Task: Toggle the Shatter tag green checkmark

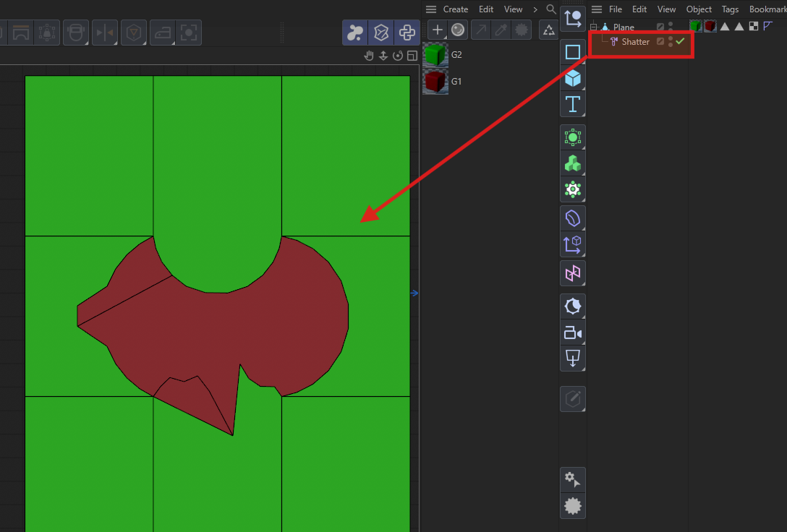Action: (680, 41)
